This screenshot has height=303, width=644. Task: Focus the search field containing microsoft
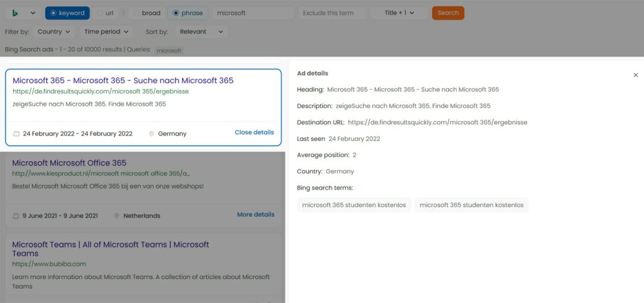(x=253, y=13)
